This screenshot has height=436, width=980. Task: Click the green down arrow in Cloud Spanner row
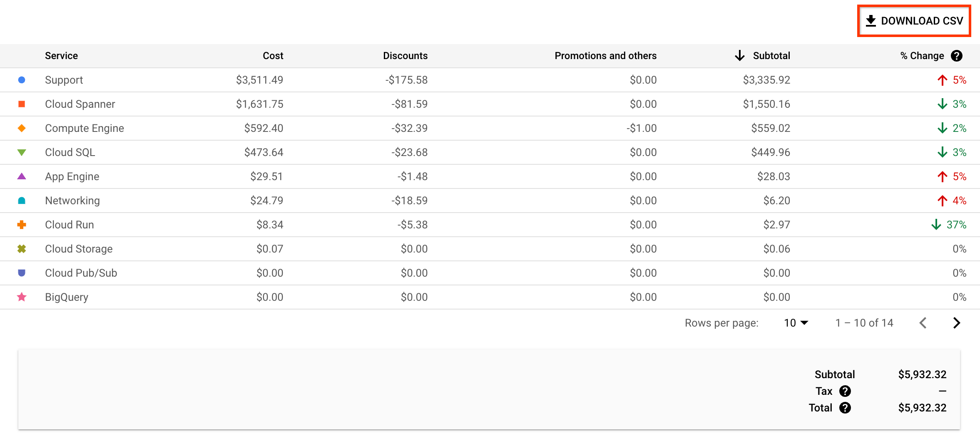coord(943,104)
